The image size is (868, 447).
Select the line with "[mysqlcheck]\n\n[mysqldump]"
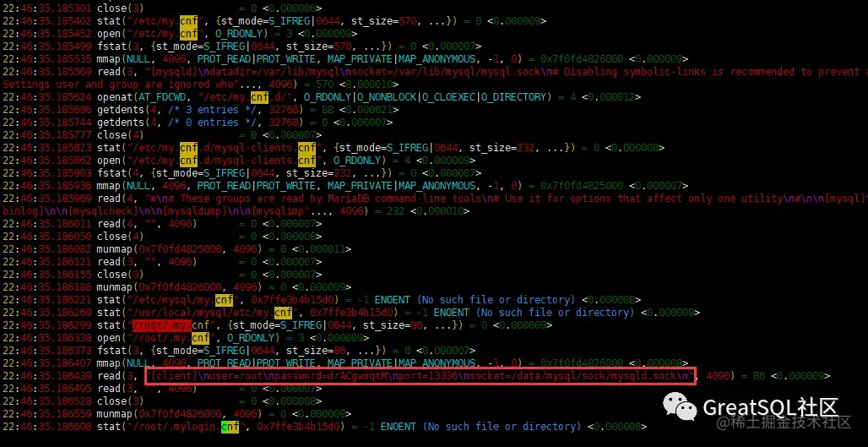coord(236,211)
